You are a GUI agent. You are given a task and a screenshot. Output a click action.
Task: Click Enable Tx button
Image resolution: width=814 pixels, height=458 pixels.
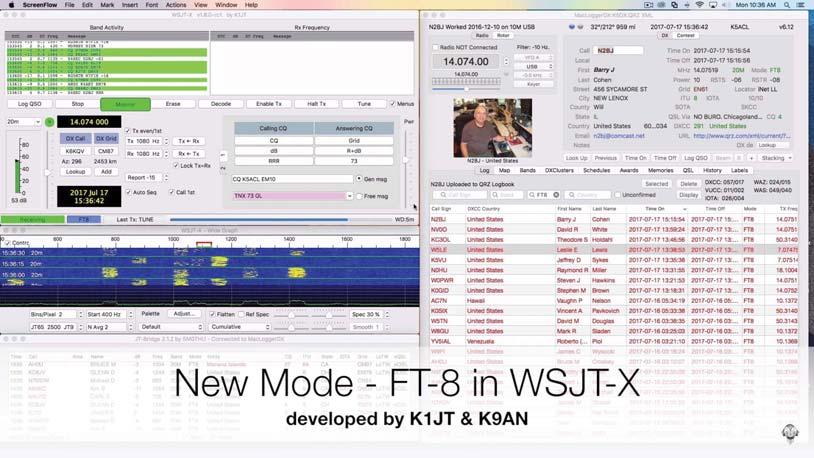[268, 104]
